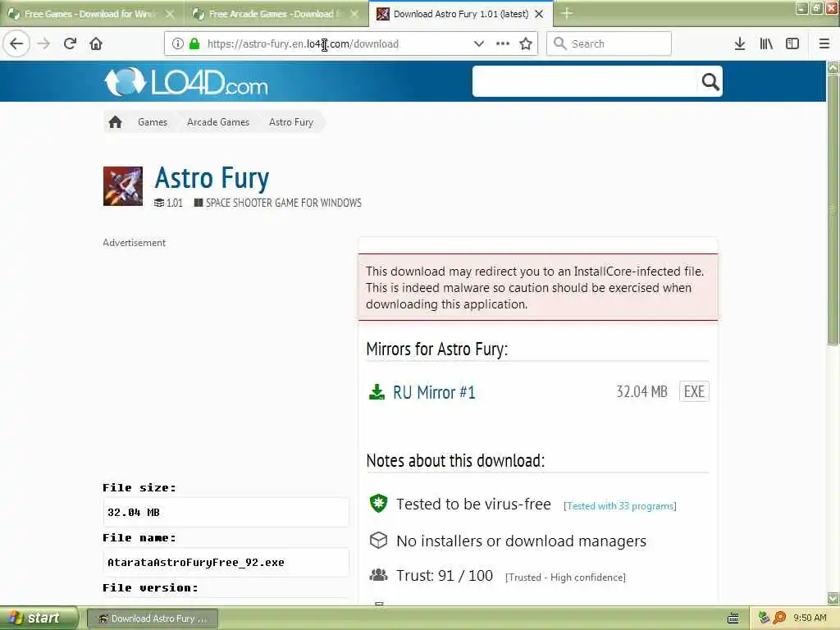Image resolution: width=840 pixels, height=630 pixels.
Task: Click the green padlock secure icon
Action: coord(194,43)
